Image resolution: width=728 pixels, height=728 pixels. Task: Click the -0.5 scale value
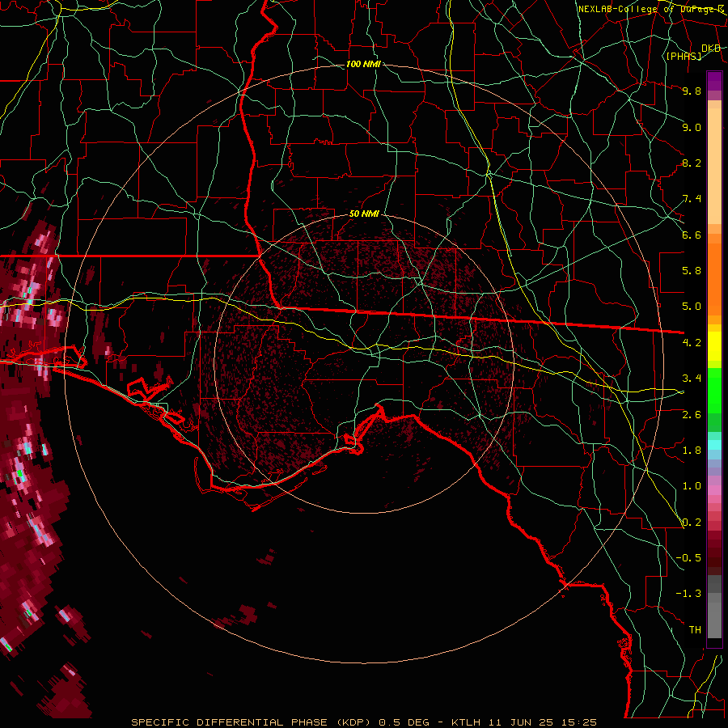coord(688,558)
